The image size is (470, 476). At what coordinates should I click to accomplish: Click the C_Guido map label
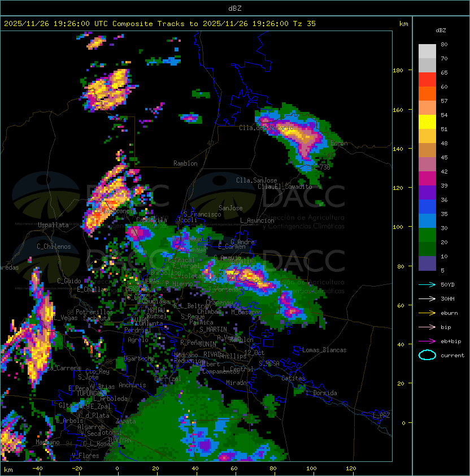(69, 281)
